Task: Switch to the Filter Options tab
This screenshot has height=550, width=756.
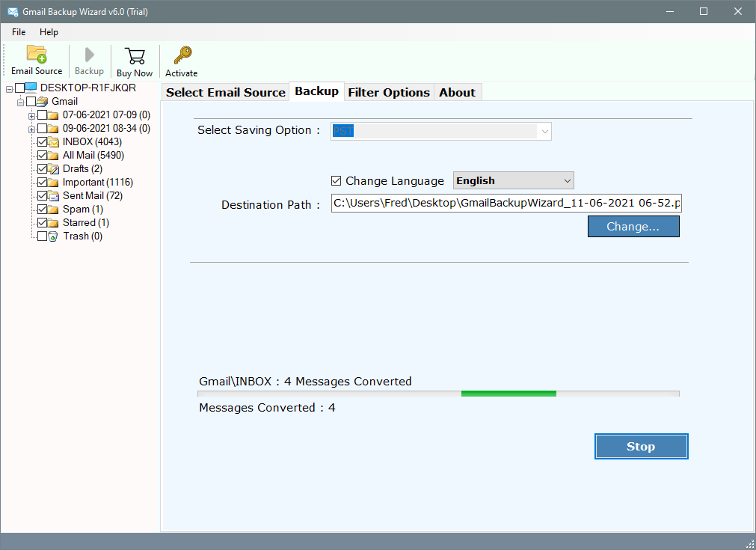Action: point(389,92)
